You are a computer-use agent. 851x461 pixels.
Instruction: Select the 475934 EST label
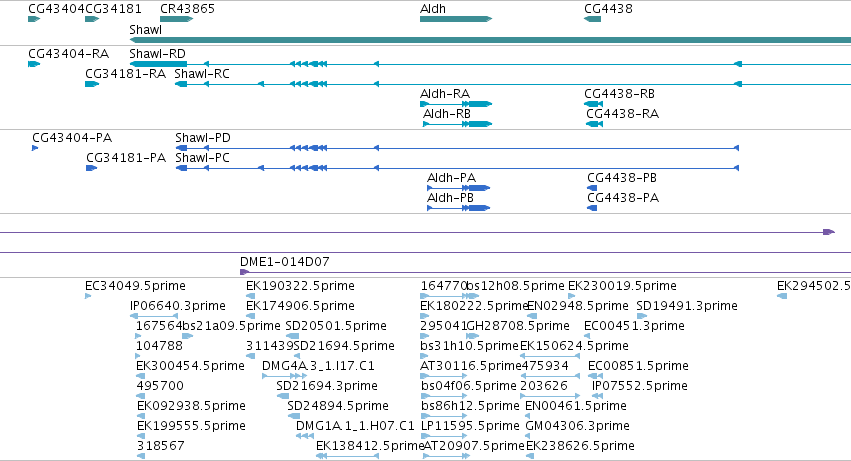(544, 366)
